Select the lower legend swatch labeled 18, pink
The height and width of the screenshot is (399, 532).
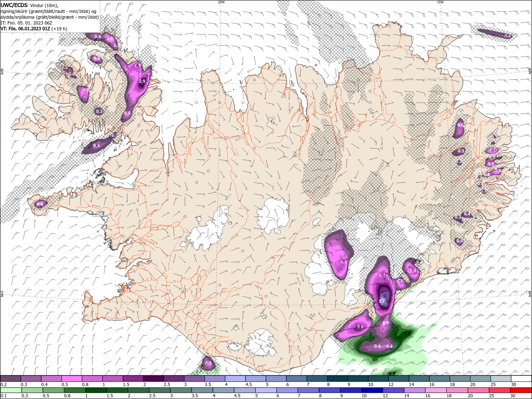[x=458, y=390]
